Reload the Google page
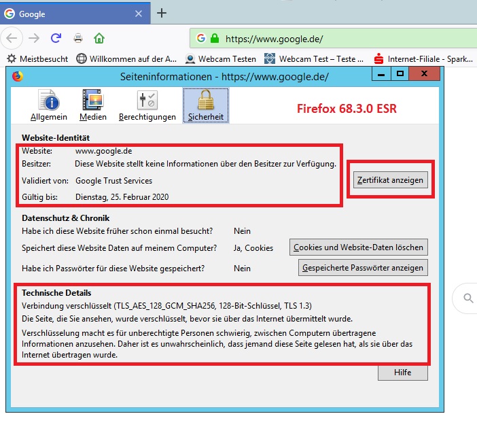The width and height of the screenshot is (477, 448). (x=56, y=38)
